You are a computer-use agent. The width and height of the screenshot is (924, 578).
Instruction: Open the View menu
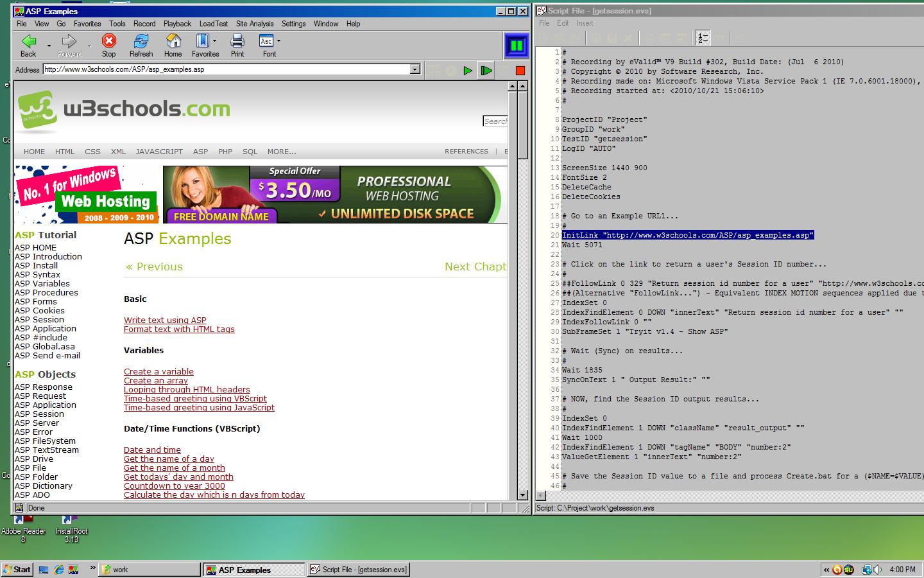42,24
